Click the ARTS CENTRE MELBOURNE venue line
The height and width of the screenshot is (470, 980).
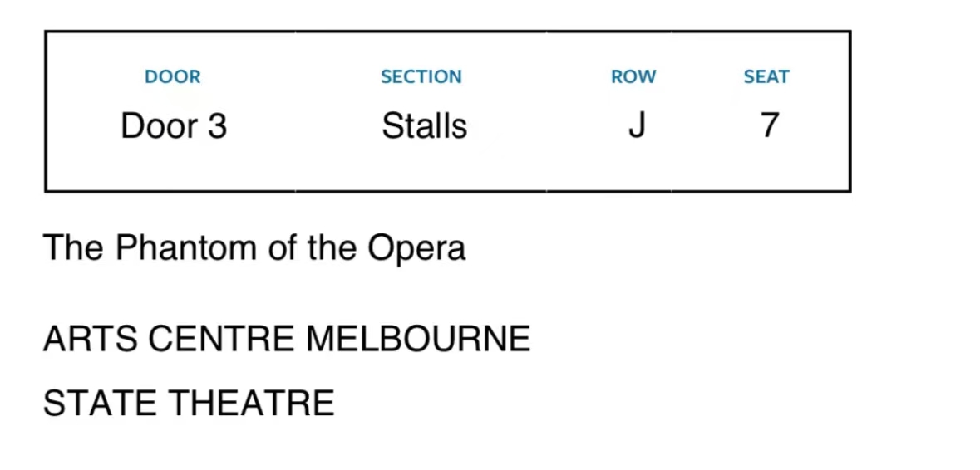click(x=287, y=340)
